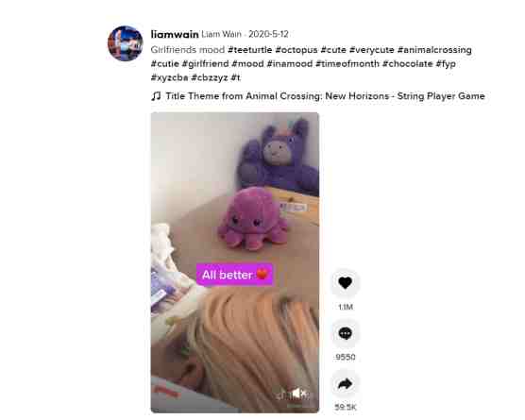Open the #octopus hashtag
The height and width of the screenshot is (420, 525).
[x=296, y=50]
